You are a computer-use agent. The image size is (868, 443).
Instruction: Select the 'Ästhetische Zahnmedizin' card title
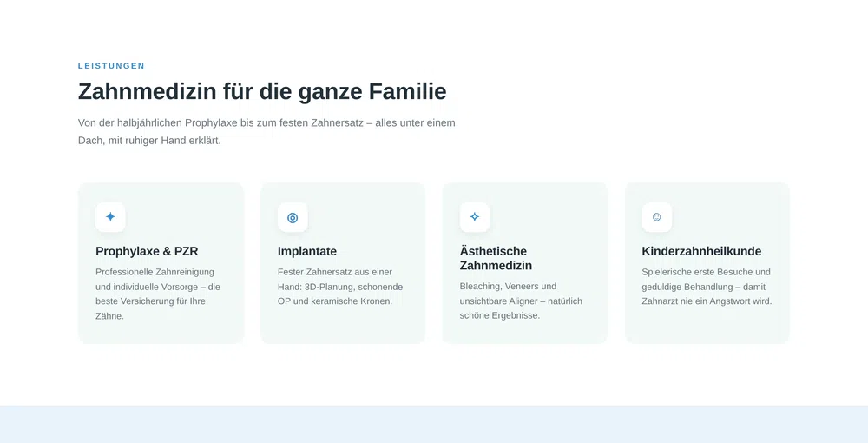(496, 259)
